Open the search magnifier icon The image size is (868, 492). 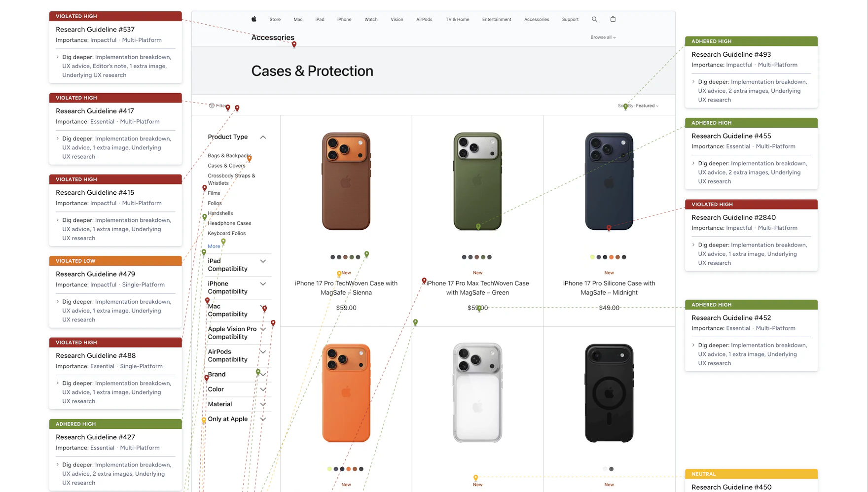pos(594,19)
